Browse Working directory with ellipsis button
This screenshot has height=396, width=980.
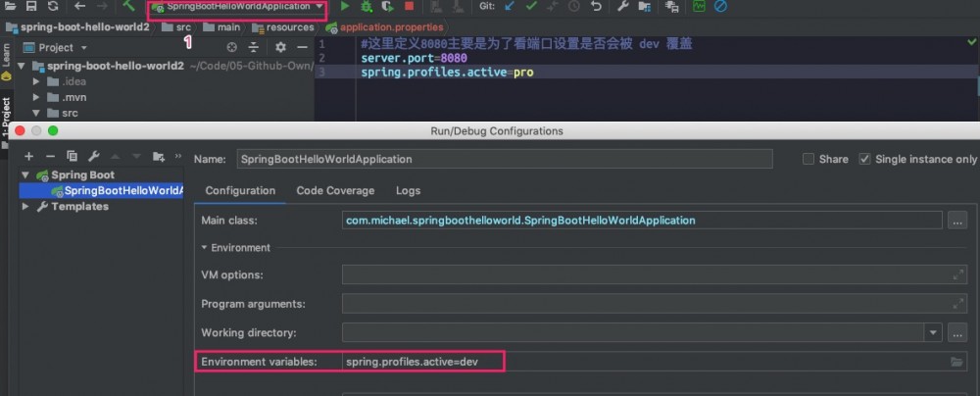pos(957,333)
